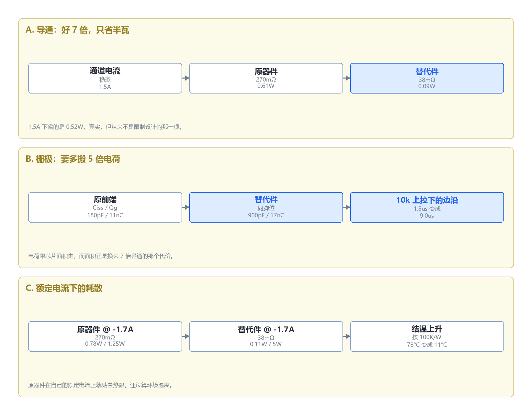Click the '同脚位' label
Viewport: 532px width, 416px height.
(266, 208)
